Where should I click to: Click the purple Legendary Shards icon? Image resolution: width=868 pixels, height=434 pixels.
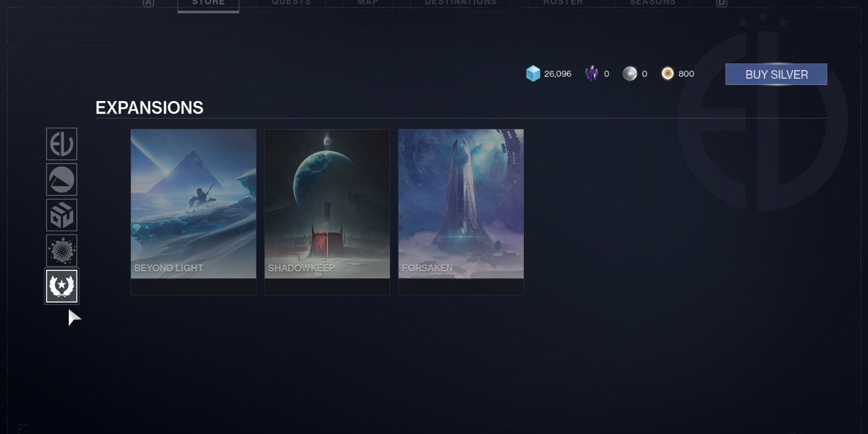[x=592, y=74]
